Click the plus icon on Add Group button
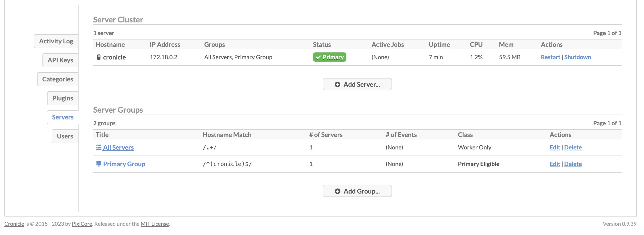The height and width of the screenshot is (235, 644). click(337, 191)
